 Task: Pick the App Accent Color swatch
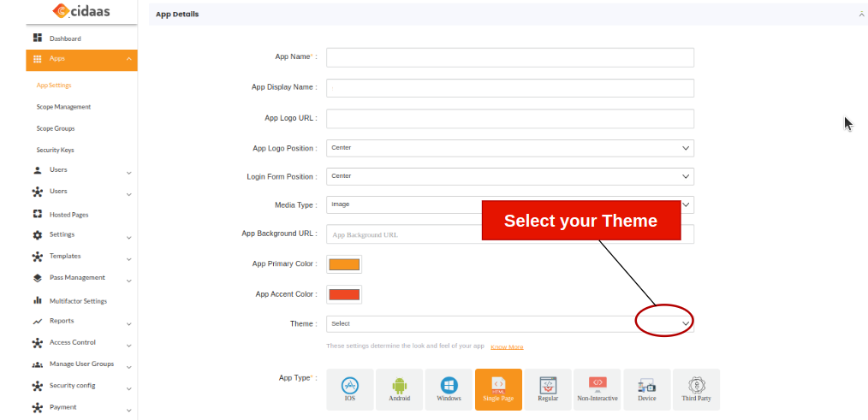(344, 294)
